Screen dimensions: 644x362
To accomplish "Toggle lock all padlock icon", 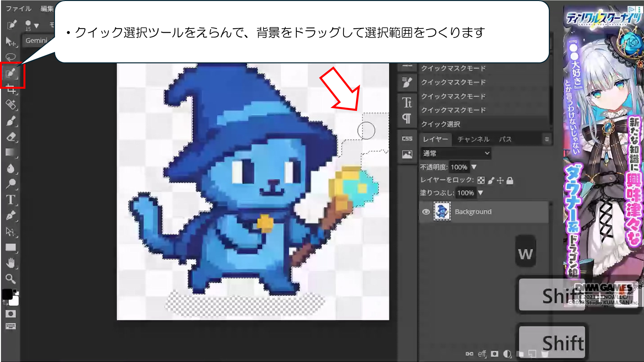I will 510,180.
